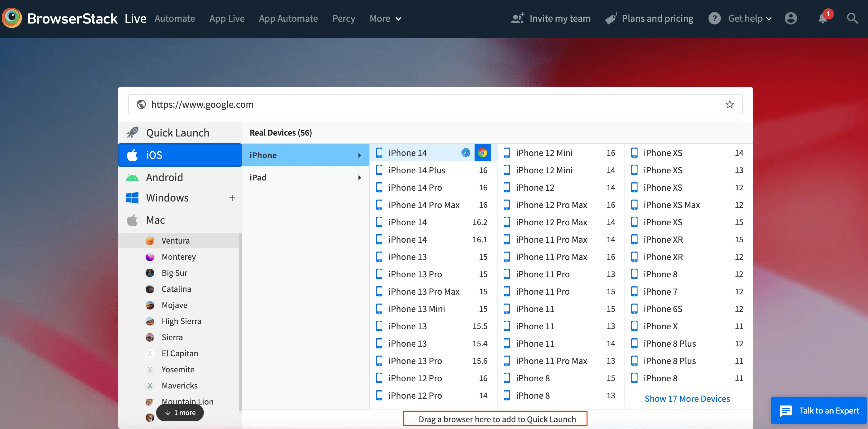The width and height of the screenshot is (868, 429).
Task: Launch Chrome on iPhone 14
Action: 483,153
